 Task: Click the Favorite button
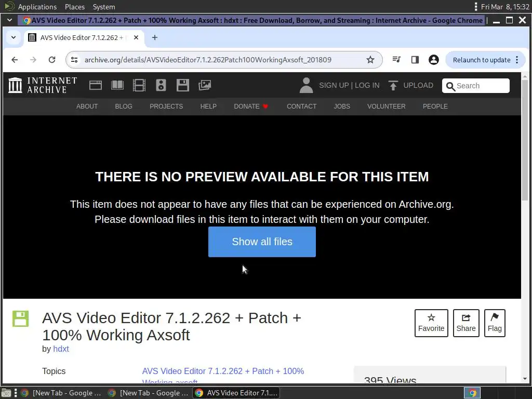pyautogui.click(x=431, y=323)
